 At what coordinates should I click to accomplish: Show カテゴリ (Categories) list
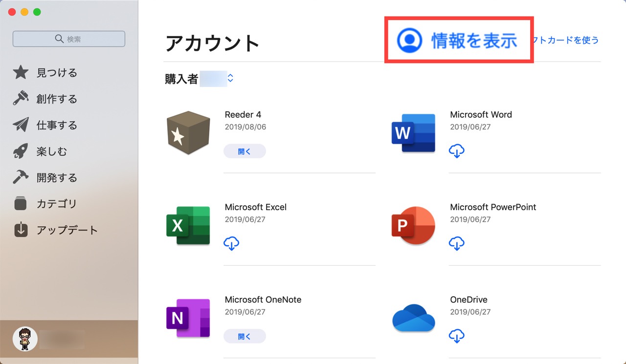pyautogui.click(x=57, y=204)
